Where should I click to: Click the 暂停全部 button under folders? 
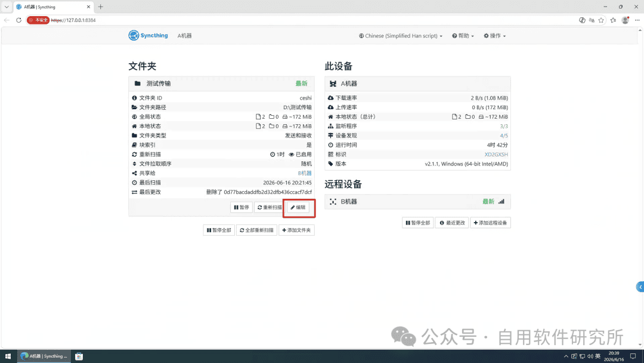219,230
